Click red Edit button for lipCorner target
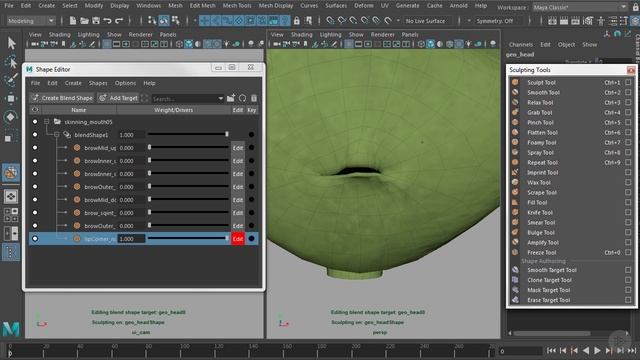The image size is (640, 360). (238, 239)
